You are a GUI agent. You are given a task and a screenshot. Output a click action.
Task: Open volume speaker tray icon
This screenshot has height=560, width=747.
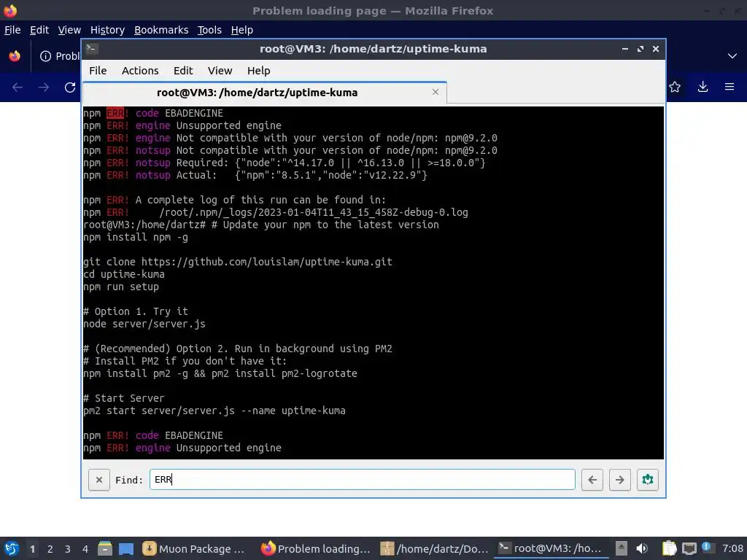(642, 548)
